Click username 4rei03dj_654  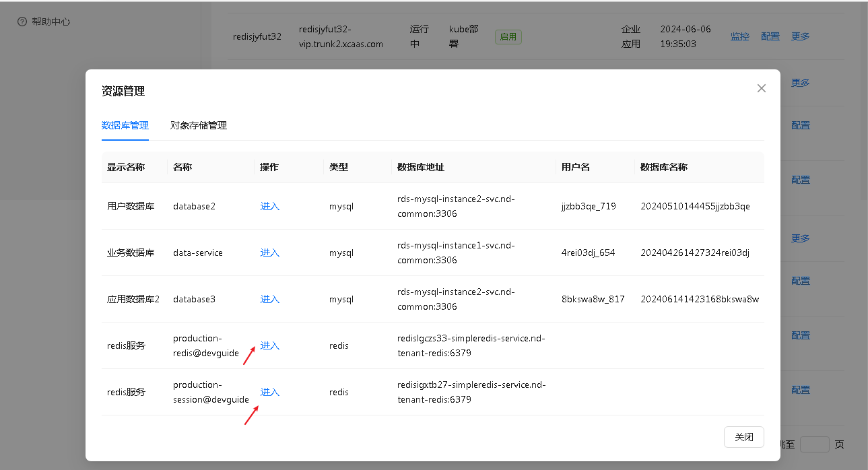point(589,253)
